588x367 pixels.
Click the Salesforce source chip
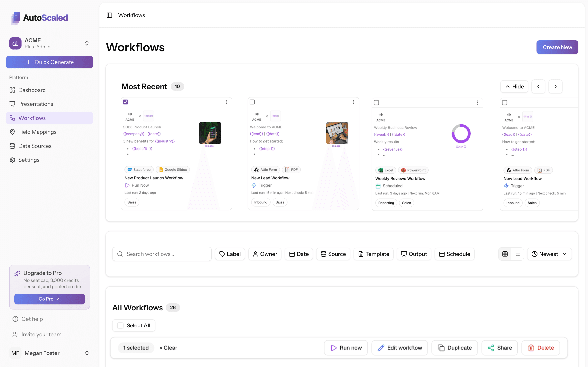point(139,170)
